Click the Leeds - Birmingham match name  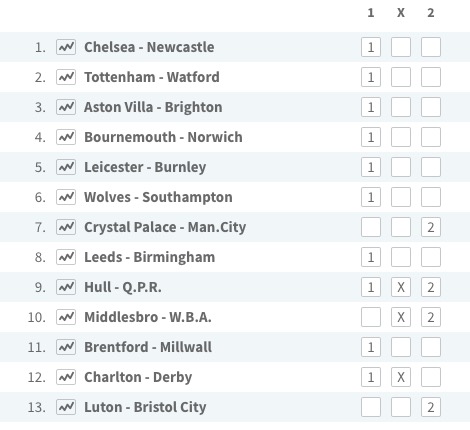[x=150, y=257]
